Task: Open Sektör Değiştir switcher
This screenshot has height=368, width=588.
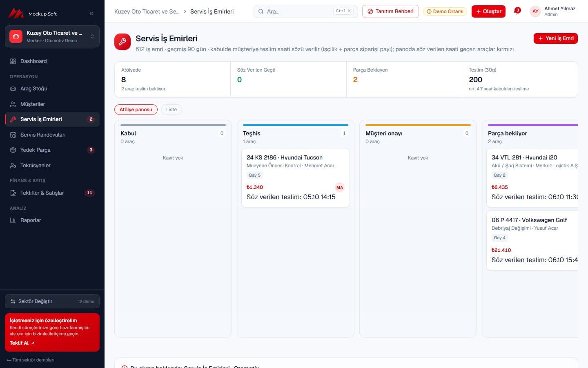Action: coord(52,301)
